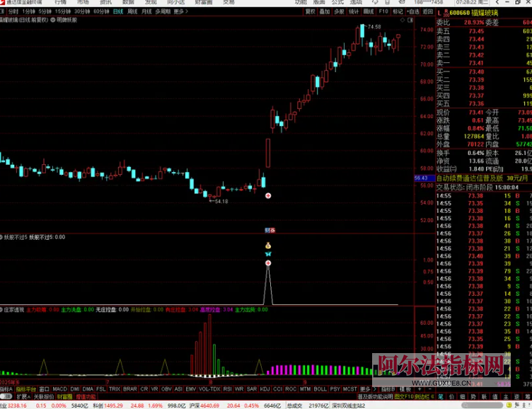This screenshot has height=409, width=532.
Task: Expand the 更多 periods dropdown
Action: pos(180,12)
